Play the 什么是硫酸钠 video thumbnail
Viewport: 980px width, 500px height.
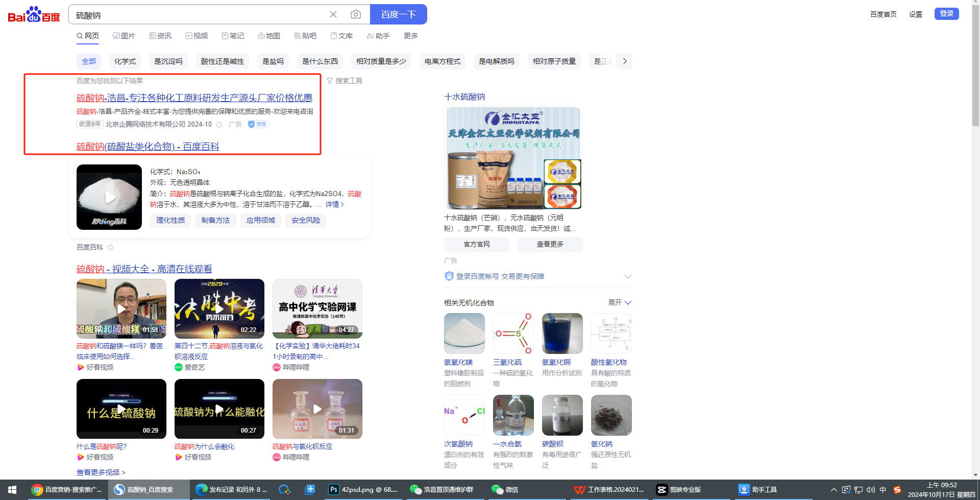pyautogui.click(x=121, y=409)
